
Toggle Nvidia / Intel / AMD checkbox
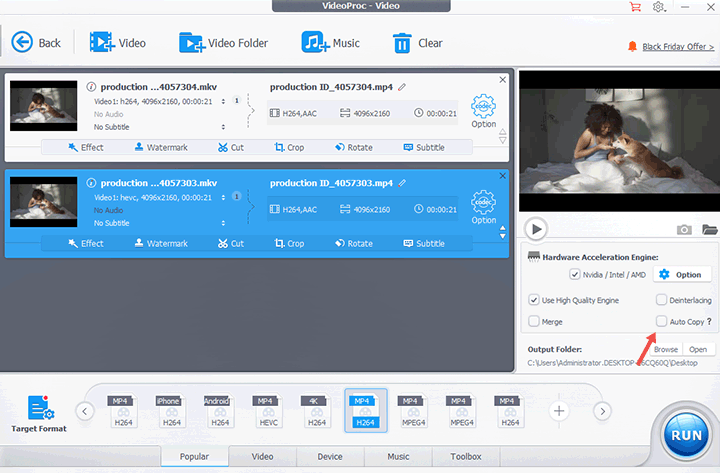click(x=574, y=275)
